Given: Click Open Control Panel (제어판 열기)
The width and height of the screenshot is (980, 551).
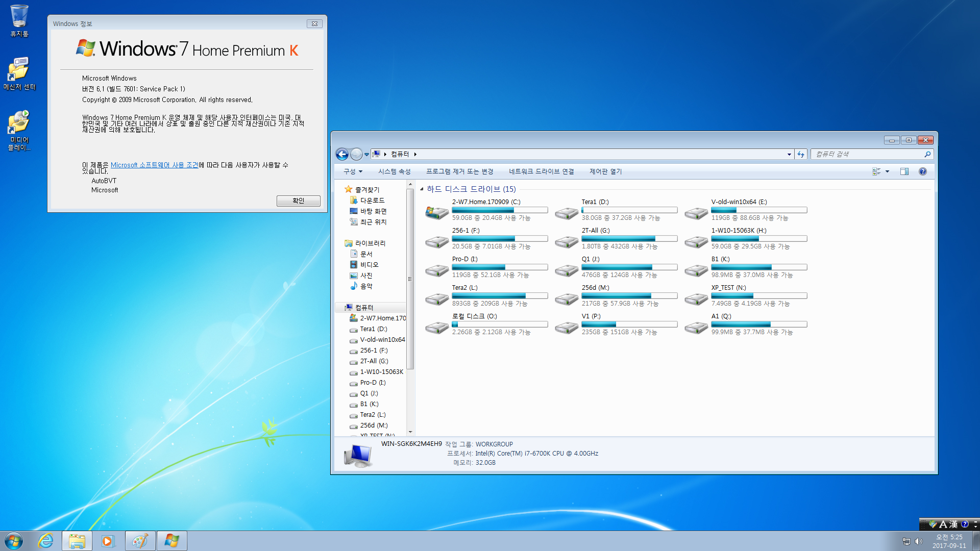Looking at the screenshot, I should (x=605, y=171).
